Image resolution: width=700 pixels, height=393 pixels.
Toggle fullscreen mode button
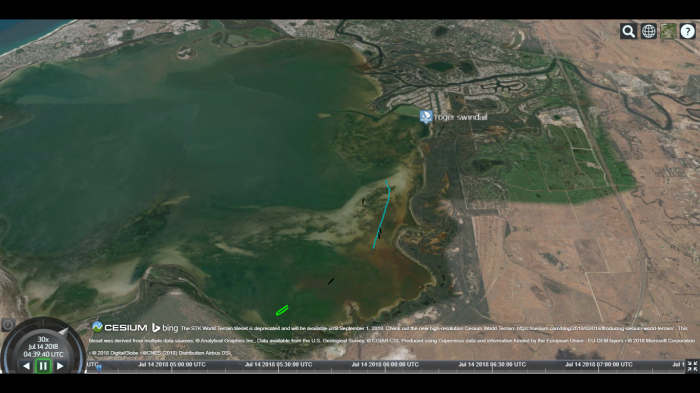692,366
